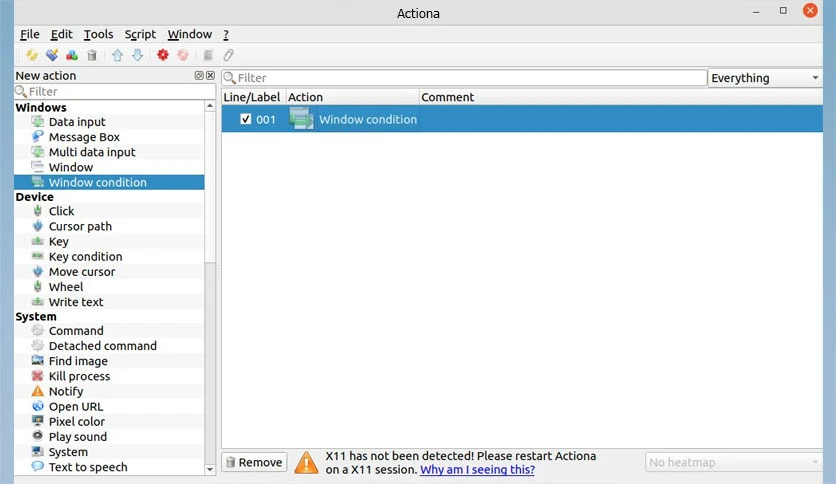Open the ? help menu
Viewport: 836px width, 484px height.
point(226,35)
